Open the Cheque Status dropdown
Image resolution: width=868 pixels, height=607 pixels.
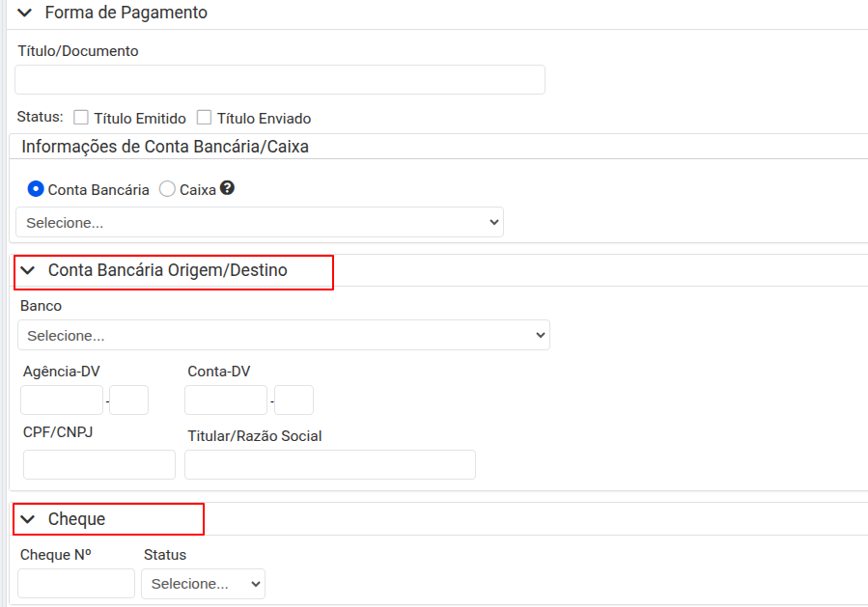tap(203, 584)
